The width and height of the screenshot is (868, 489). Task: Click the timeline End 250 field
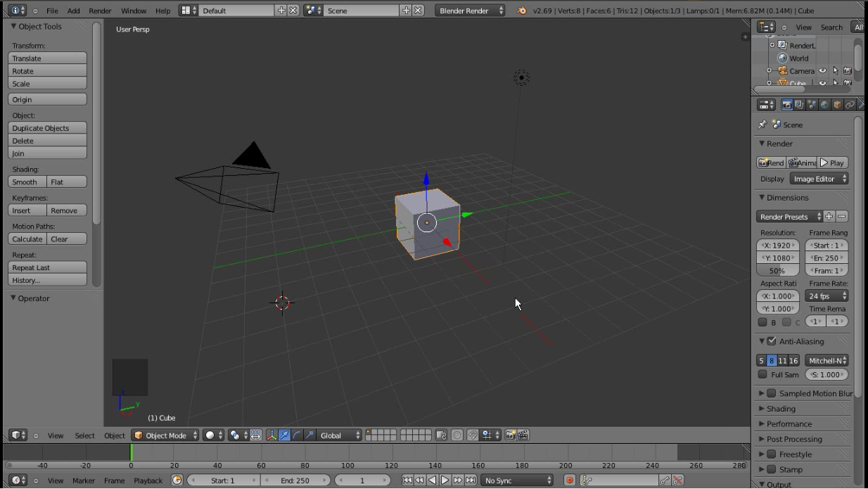pos(295,481)
